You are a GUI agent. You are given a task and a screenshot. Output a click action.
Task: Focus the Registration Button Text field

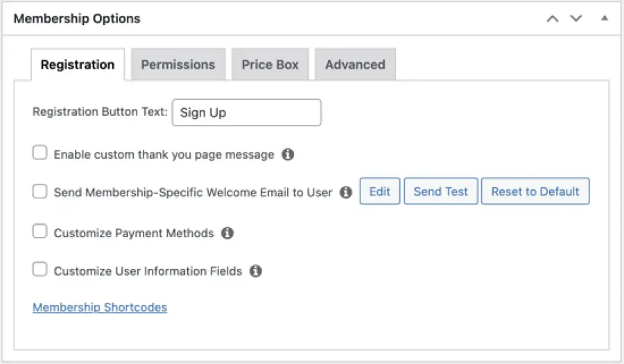(x=247, y=112)
